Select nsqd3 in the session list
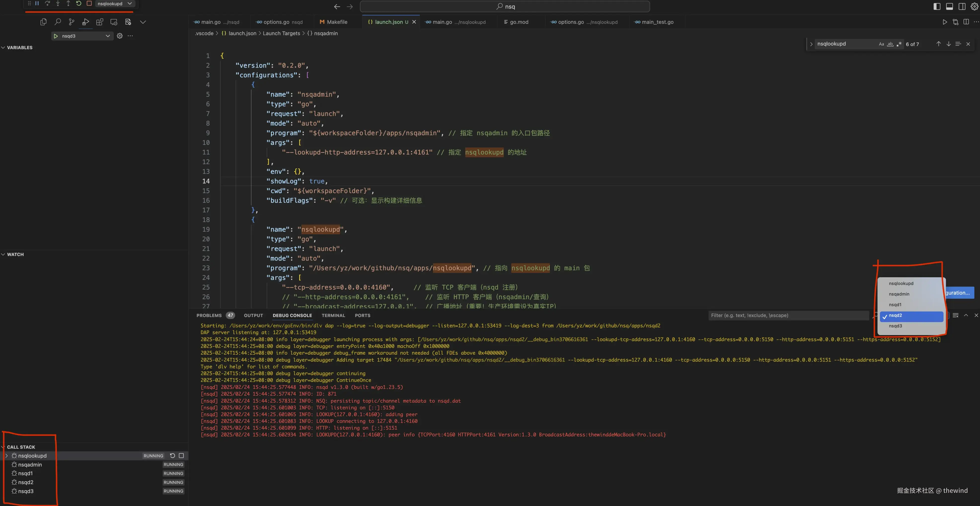 [895, 326]
